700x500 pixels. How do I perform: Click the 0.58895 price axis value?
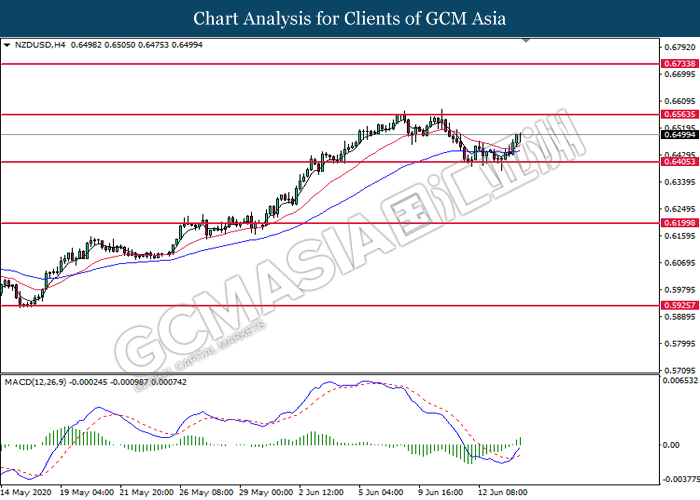(679, 317)
